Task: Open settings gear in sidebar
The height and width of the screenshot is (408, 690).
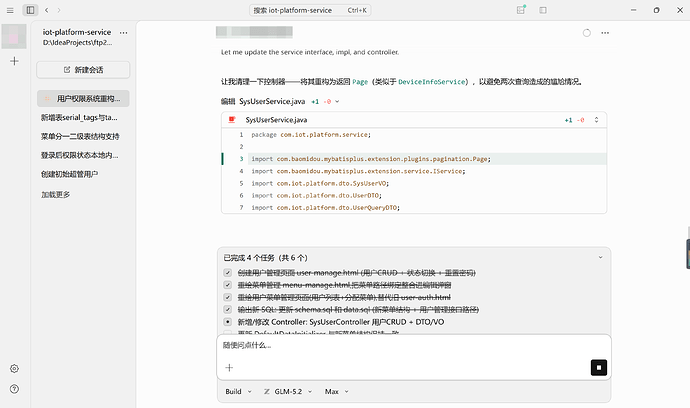Action: tap(15, 368)
